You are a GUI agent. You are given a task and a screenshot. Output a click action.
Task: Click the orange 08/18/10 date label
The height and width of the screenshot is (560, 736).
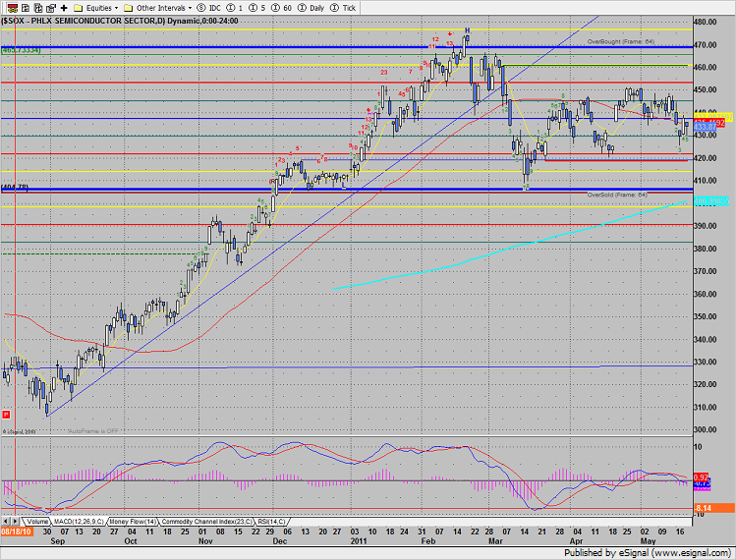pos(16,532)
